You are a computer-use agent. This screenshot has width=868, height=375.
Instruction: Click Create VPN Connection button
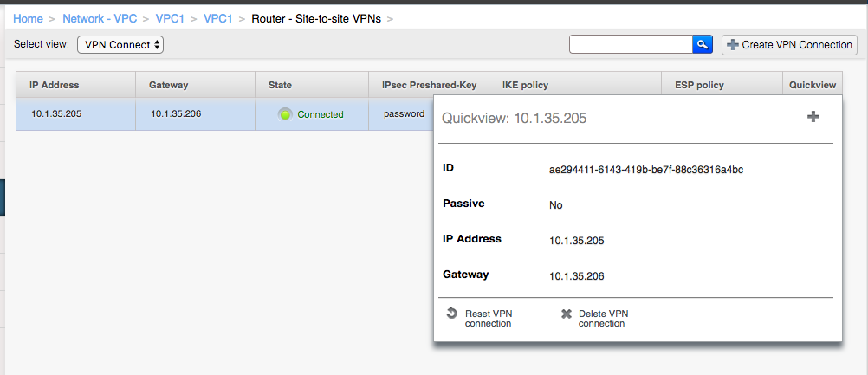pyautogui.click(x=789, y=45)
